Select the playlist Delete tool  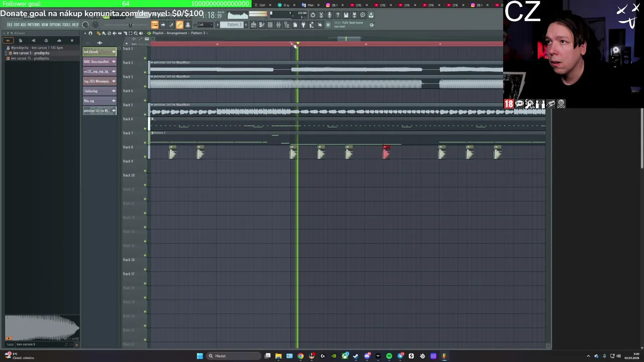coord(109,33)
